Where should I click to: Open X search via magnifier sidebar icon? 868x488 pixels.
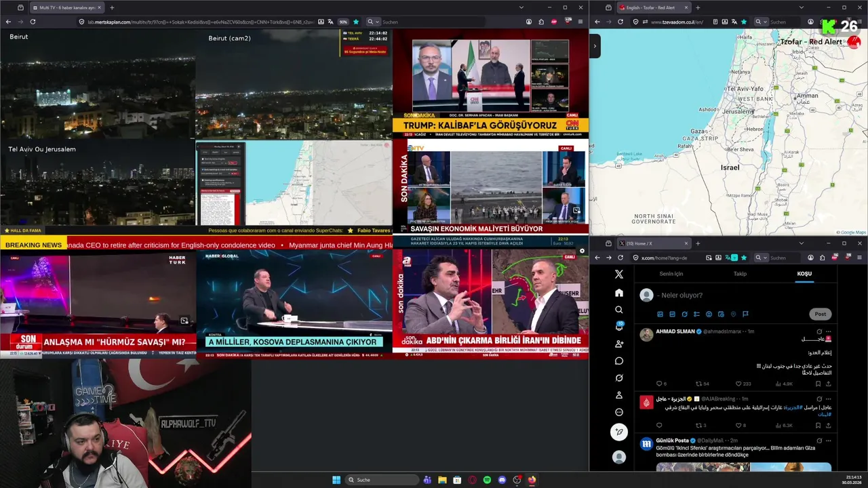[618, 310]
